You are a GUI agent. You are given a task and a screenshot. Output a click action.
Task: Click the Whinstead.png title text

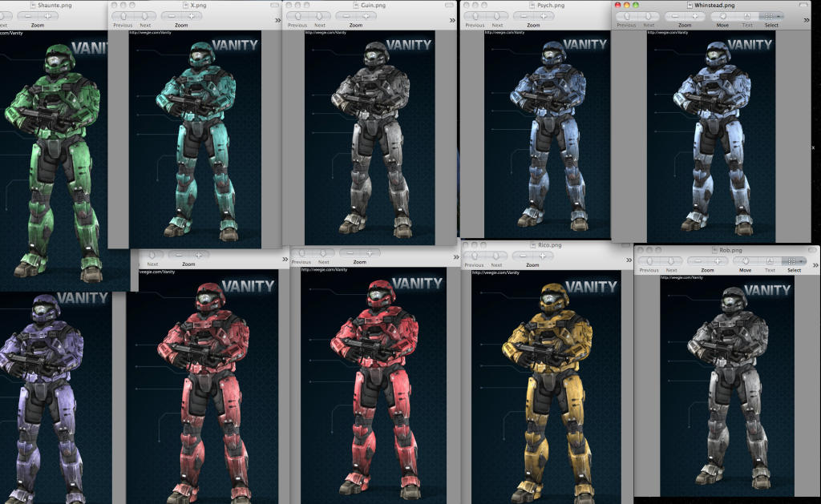[714, 6]
